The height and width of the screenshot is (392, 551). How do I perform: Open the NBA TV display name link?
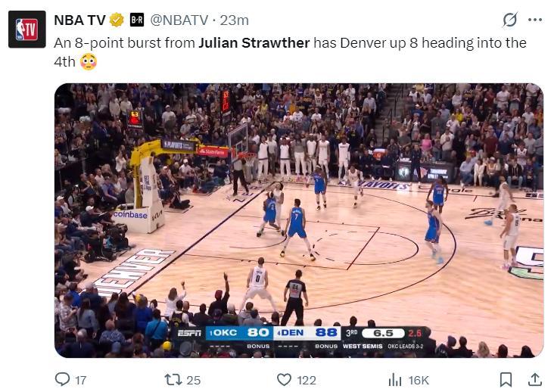point(79,20)
